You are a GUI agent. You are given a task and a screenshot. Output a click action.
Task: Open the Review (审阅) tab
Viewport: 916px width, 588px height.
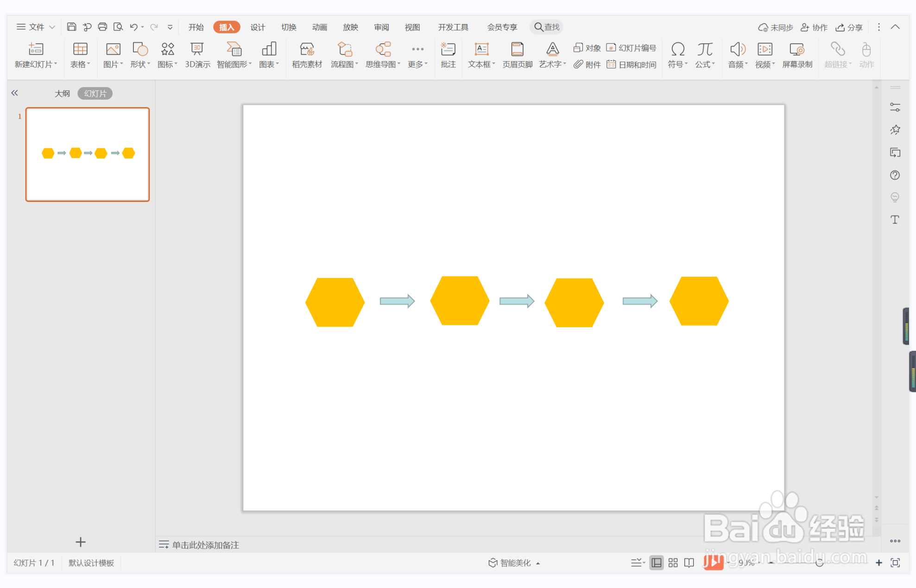click(381, 27)
